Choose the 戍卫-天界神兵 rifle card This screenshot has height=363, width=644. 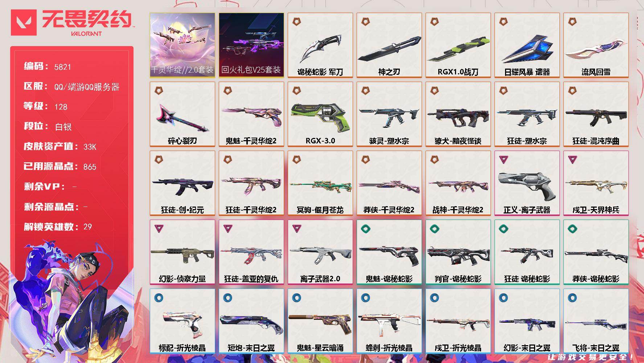pyautogui.click(x=596, y=183)
